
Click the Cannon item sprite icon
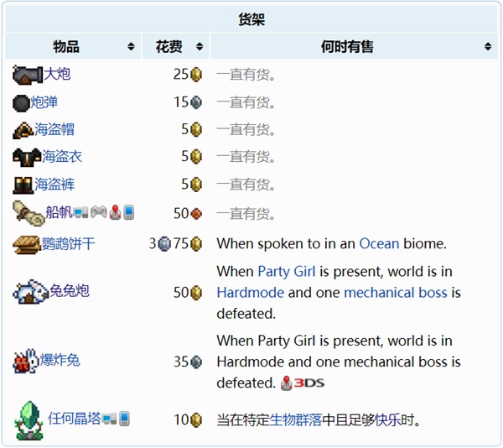pyautogui.click(x=28, y=76)
